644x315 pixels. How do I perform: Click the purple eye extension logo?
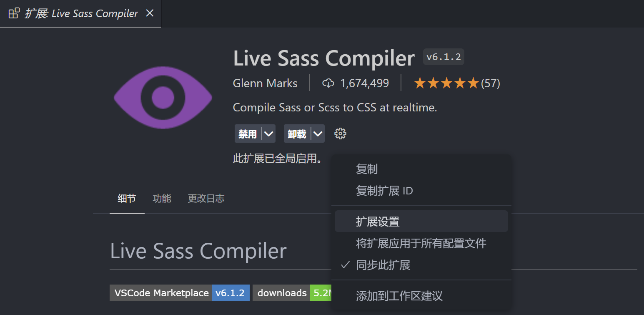pyautogui.click(x=163, y=98)
